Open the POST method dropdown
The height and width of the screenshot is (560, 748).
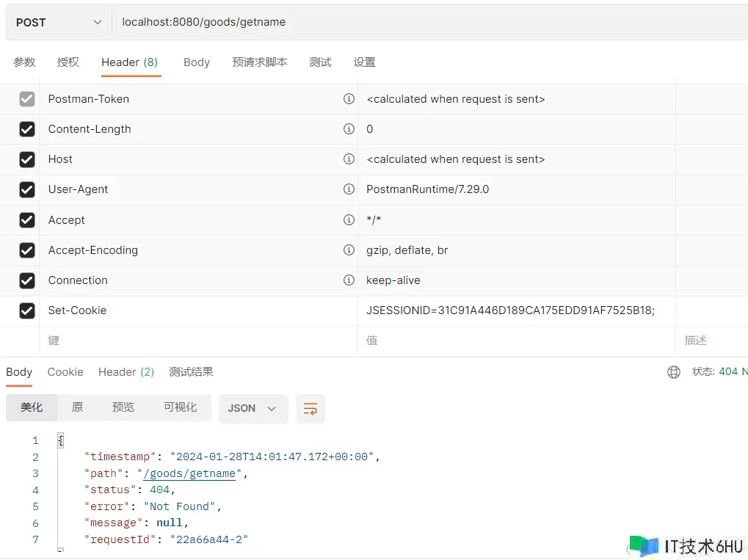(x=59, y=23)
